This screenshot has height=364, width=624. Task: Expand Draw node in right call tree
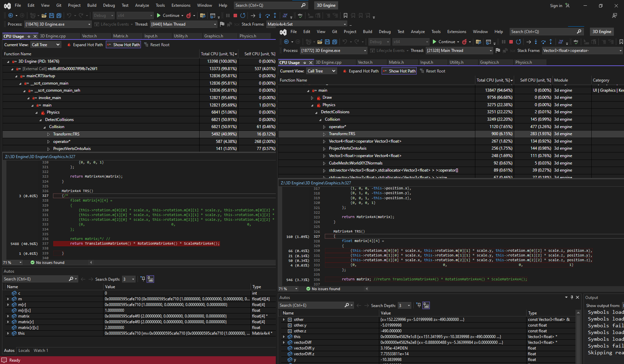click(312, 98)
